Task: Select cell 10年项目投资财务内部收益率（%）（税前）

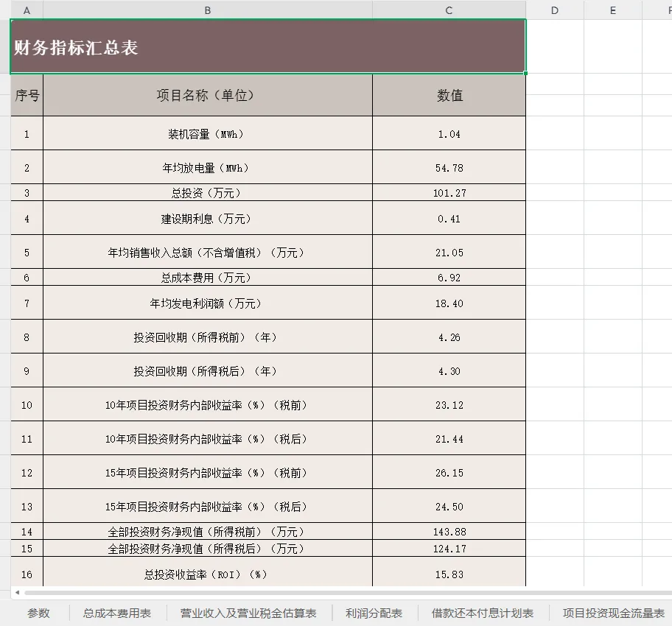Action: click(x=208, y=404)
